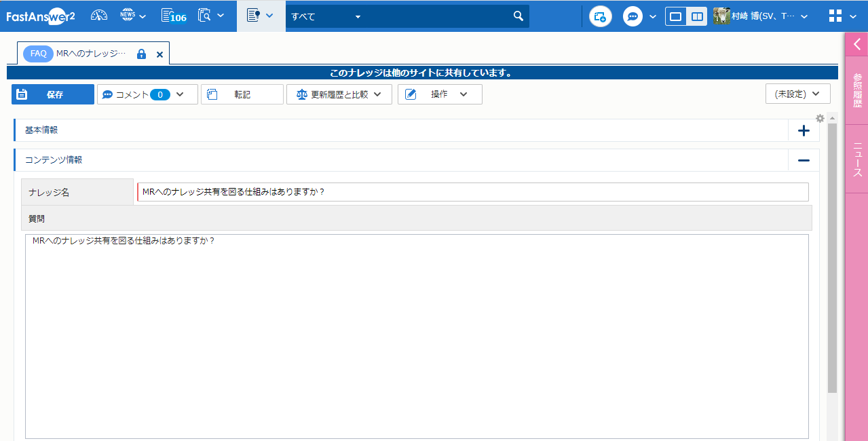Open the 参照履歴 side tab

point(857,90)
